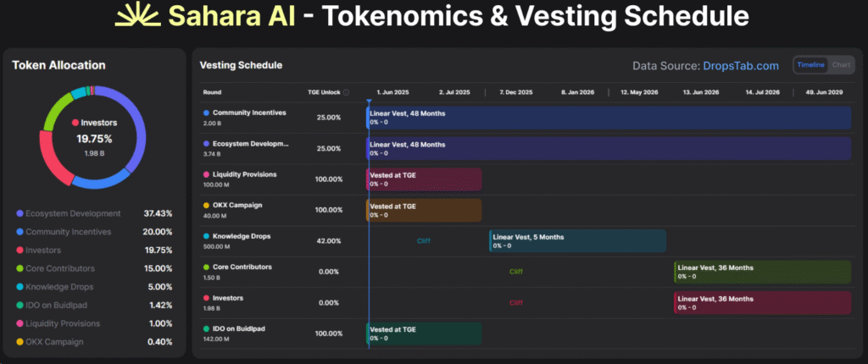Click the Liquidity Provisions Vested at TGE bar
Viewport: 868px width, 364px height.
tap(424, 179)
